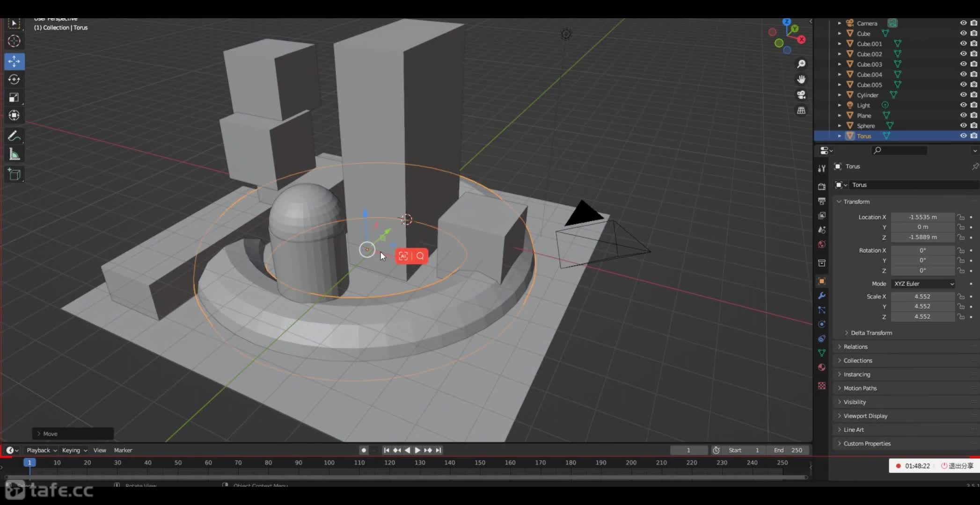Toggle the camera view icon
The height and width of the screenshot is (505, 980).
click(801, 95)
